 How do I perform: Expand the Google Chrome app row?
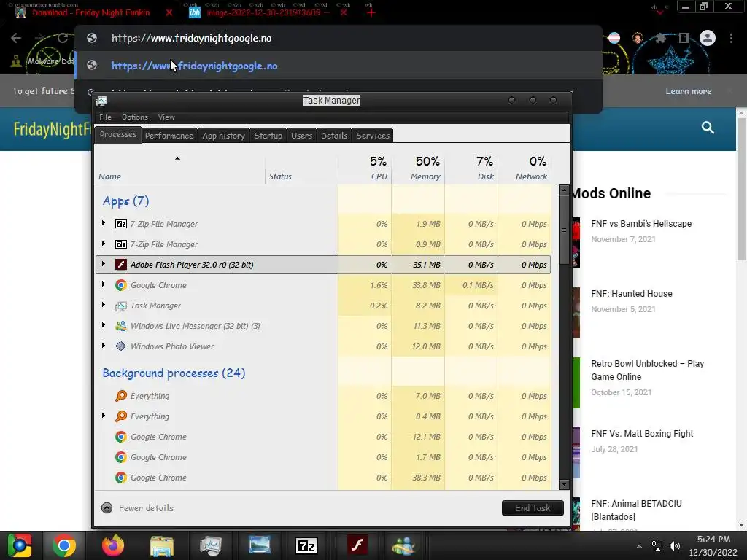point(104,284)
